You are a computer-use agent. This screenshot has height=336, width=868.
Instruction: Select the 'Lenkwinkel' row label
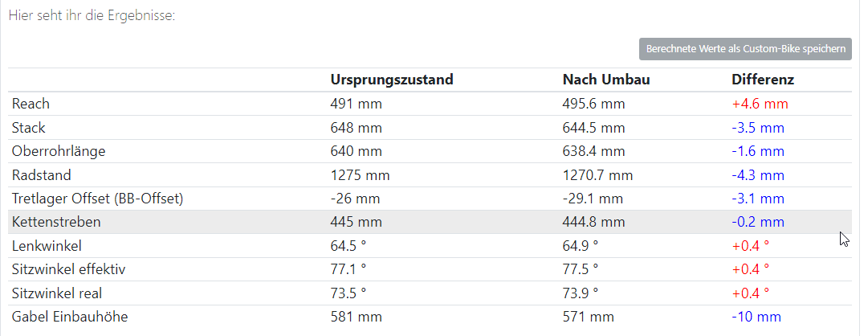[x=47, y=246]
